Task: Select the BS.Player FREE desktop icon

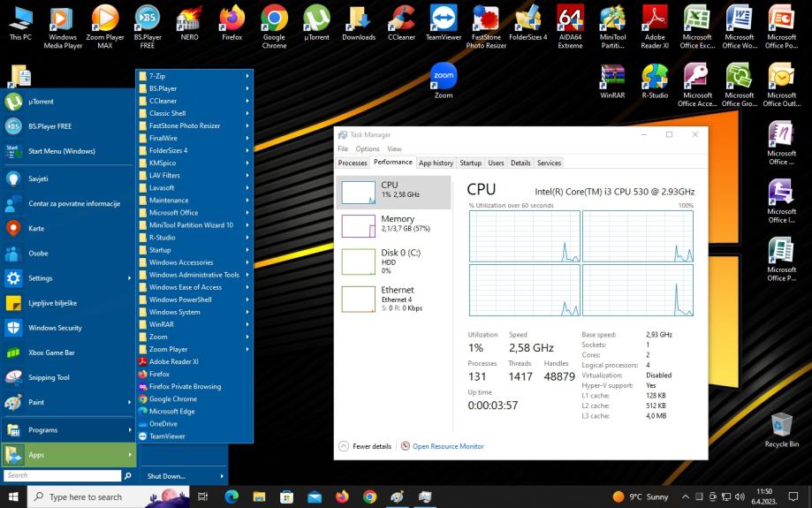Action: (148, 26)
